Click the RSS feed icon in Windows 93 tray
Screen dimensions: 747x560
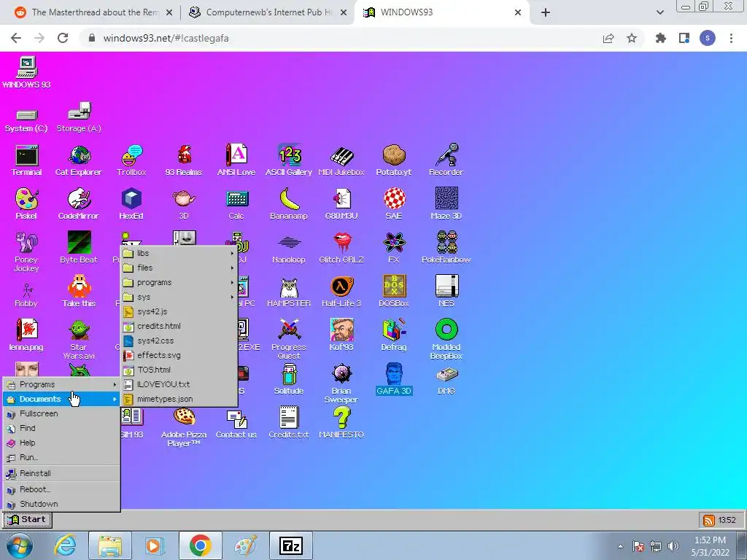coord(709,521)
